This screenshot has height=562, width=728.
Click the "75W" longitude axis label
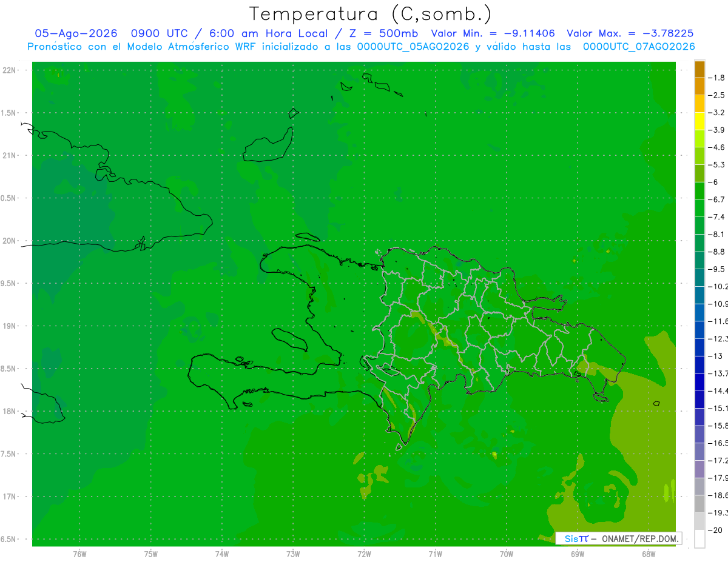pyautogui.click(x=151, y=554)
